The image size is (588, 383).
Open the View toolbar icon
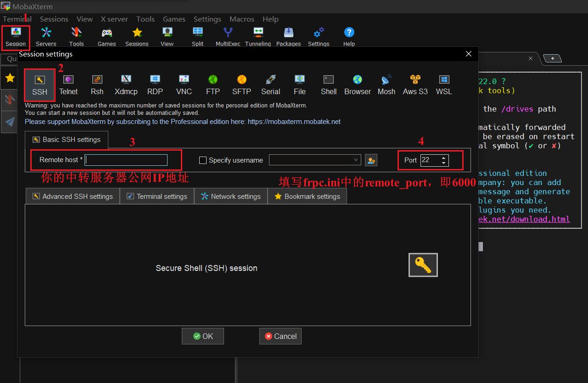(167, 37)
